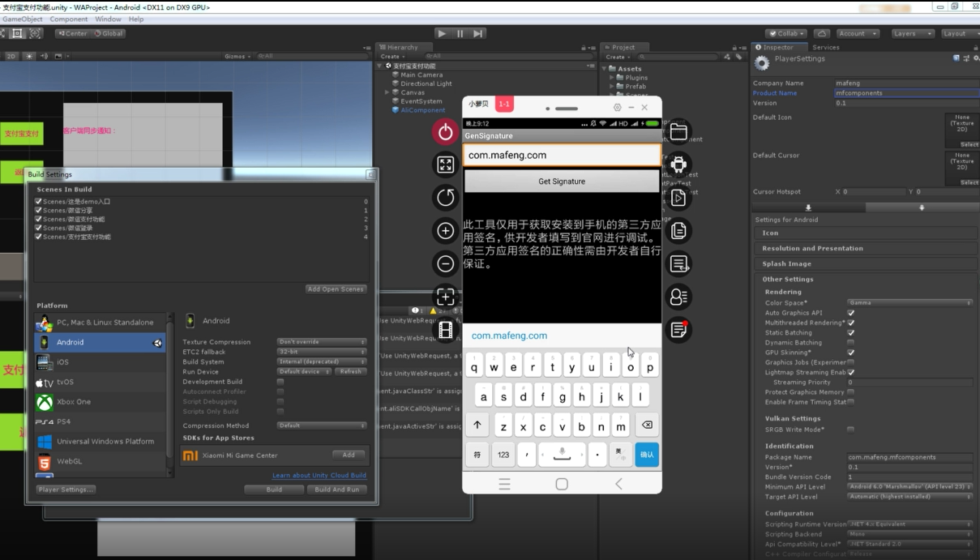Click Add Open Scenes button
980x560 pixels.
click(336, 289)
